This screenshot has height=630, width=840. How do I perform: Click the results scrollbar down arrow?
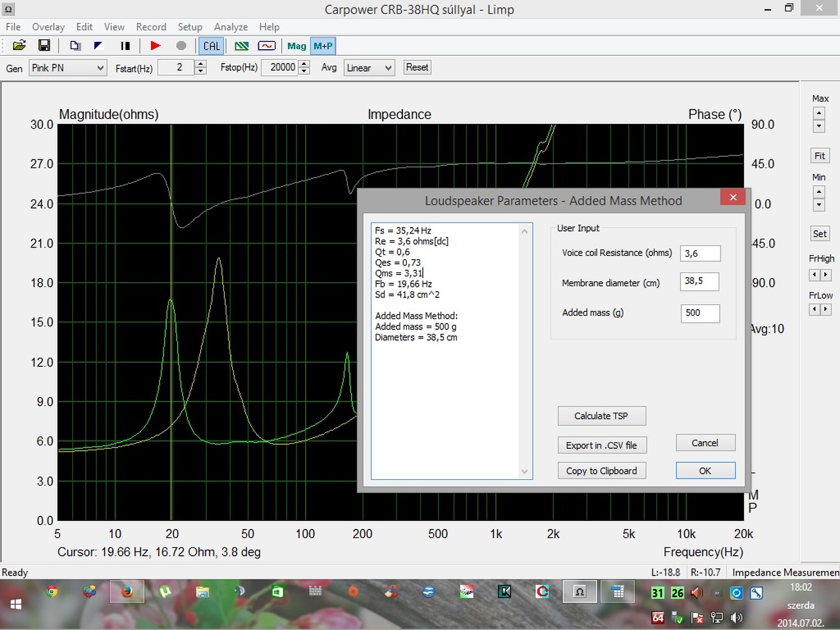click(524, 471)
